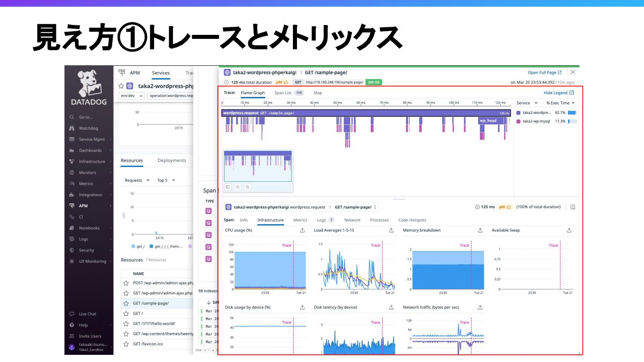644x362 pixels.
Task: Open the operation:wordpress.request dropdown
Action: click(x=170, y=96)
